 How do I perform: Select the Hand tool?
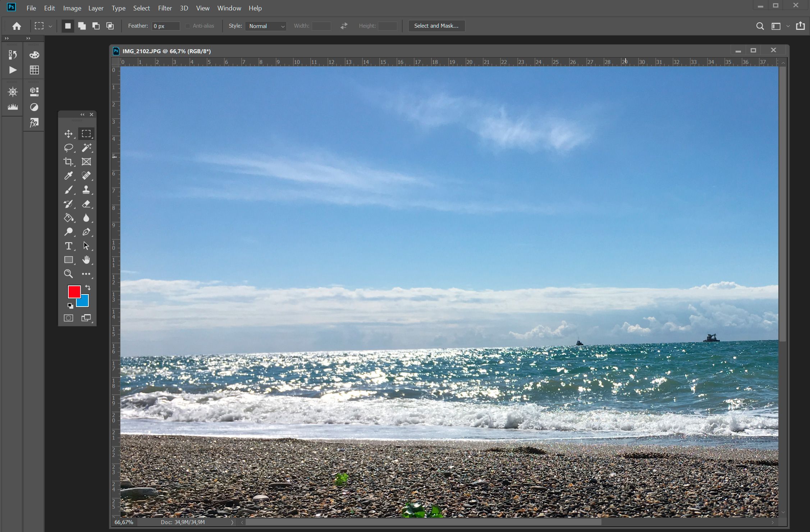pos(86,260)
